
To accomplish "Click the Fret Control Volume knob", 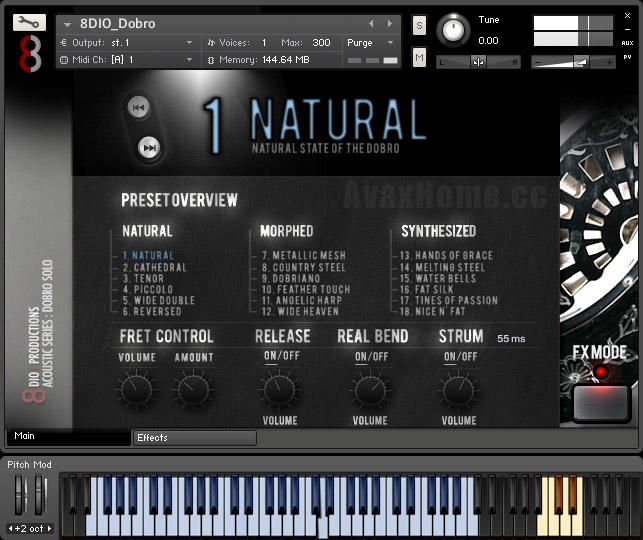I will (x=137, y=389).
